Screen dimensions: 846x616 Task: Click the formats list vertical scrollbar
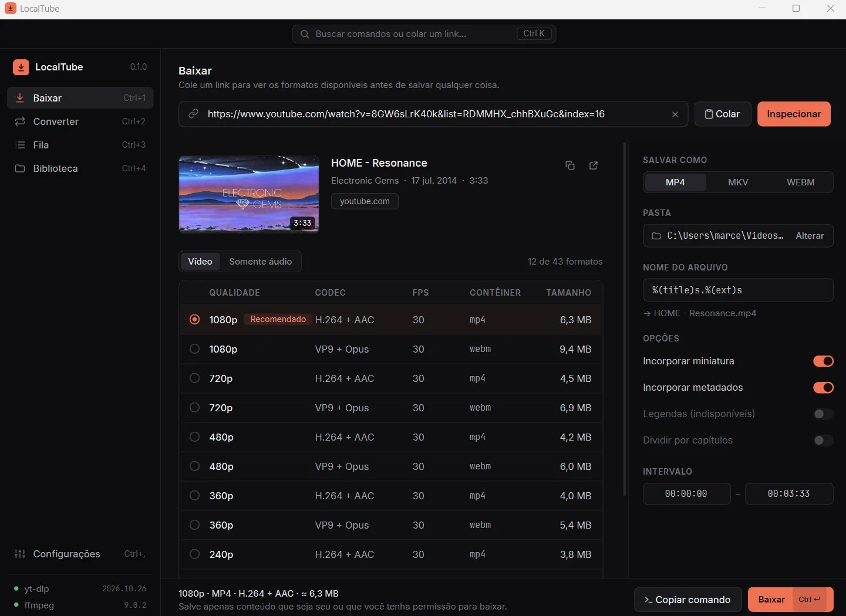(625, 320)
